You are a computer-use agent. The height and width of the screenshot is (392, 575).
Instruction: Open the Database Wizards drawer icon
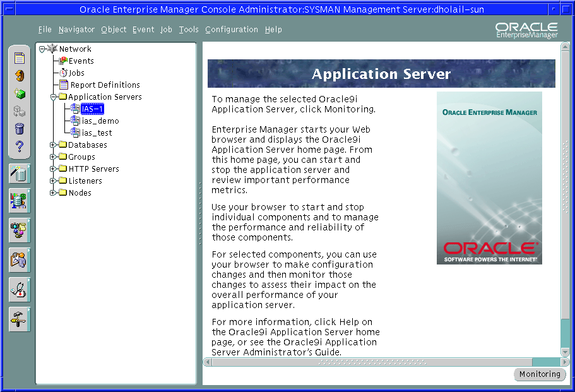tap(20, 174)
